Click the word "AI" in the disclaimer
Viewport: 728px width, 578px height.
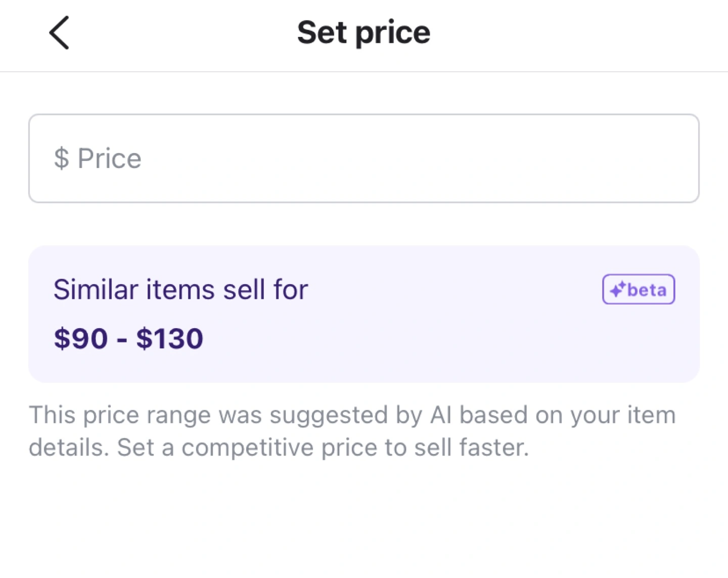(x=441, y=415)
